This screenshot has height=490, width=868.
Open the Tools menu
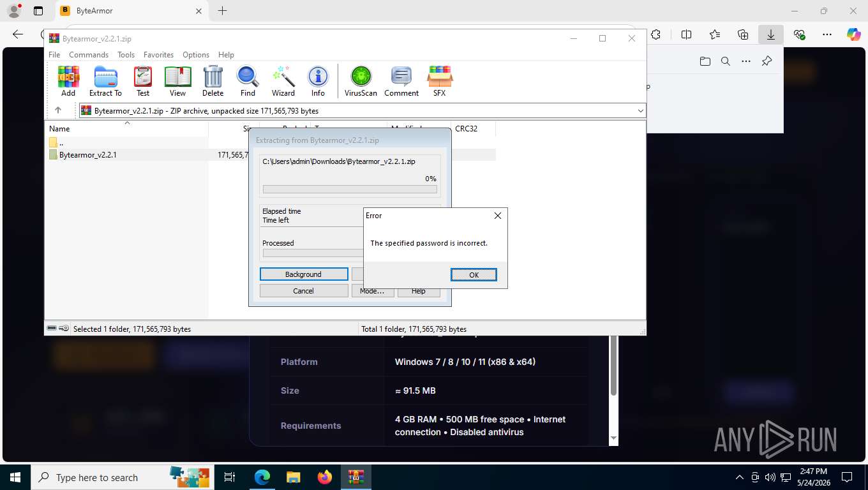(x=126, y=55)
